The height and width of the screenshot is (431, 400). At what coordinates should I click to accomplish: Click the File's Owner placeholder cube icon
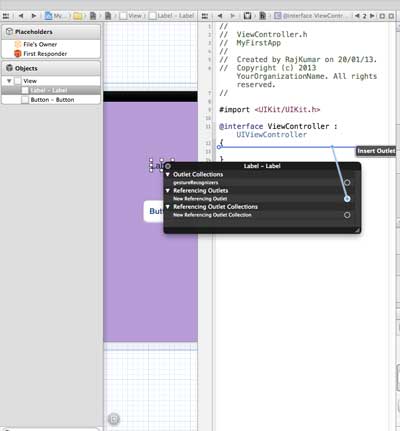[x=18, y=44]
